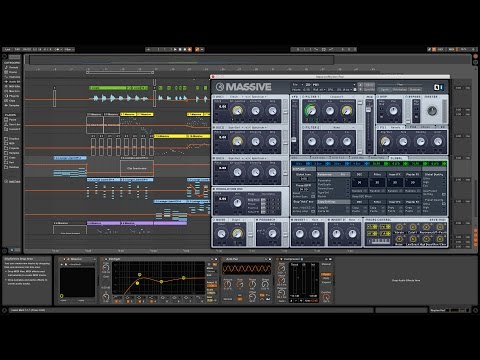
Task: Open the Instruments category in the browser
Action: pos(13,77)
